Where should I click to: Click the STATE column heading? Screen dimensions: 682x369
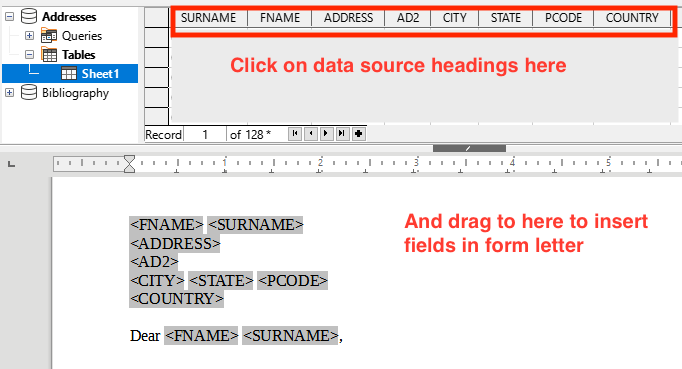pyautogui.click(x=506, y=18)
